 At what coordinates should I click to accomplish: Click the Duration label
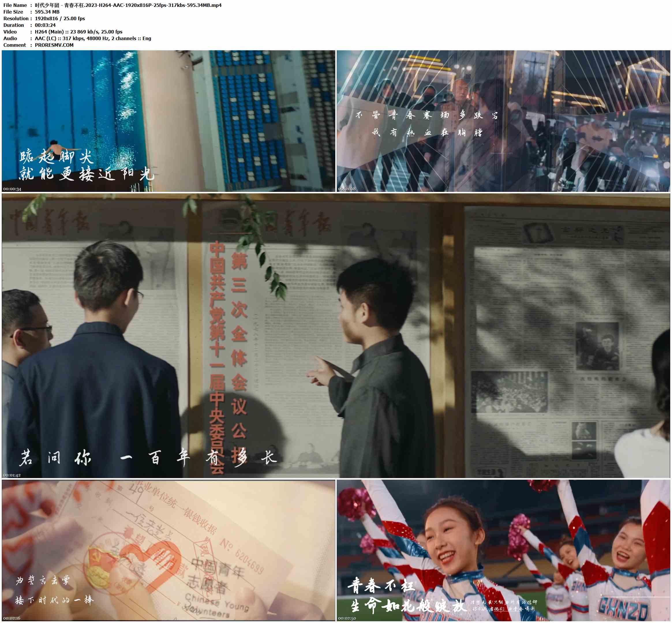click(x=14, y=25)
